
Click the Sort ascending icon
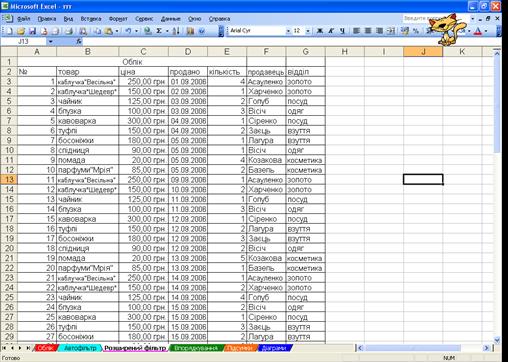pos(176,31)
